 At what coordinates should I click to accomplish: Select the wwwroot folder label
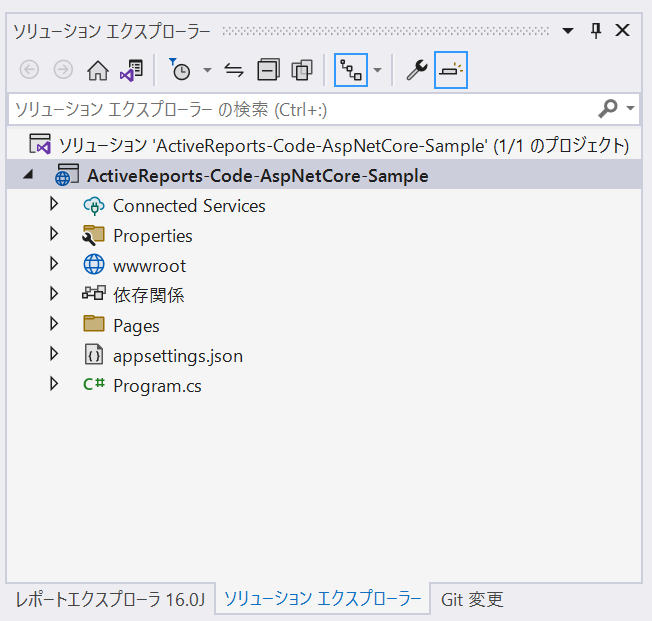(x=150, y=266)
